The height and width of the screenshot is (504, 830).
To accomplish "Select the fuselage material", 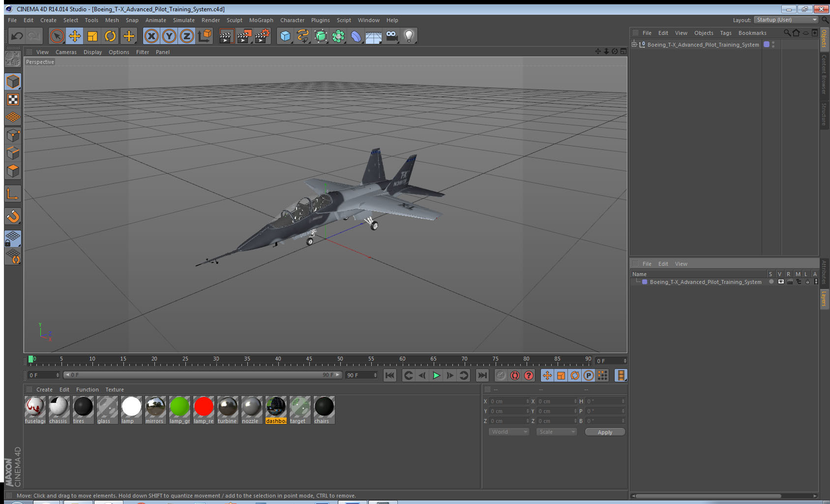I will (x=35, y=410).
